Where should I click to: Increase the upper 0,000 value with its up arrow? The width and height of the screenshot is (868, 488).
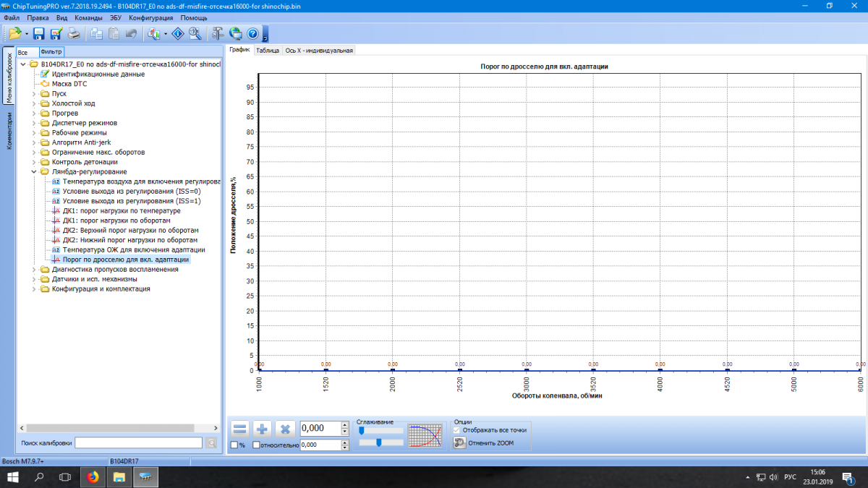[344, 425]
